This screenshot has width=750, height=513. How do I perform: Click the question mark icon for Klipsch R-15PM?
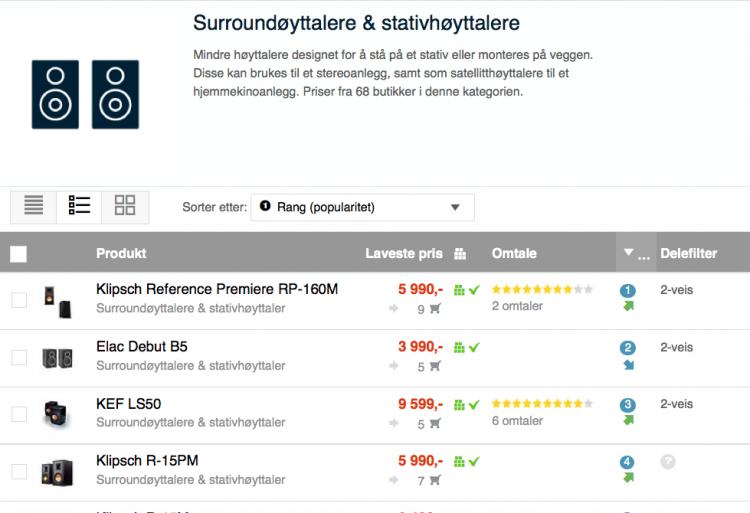coord(668,462)
